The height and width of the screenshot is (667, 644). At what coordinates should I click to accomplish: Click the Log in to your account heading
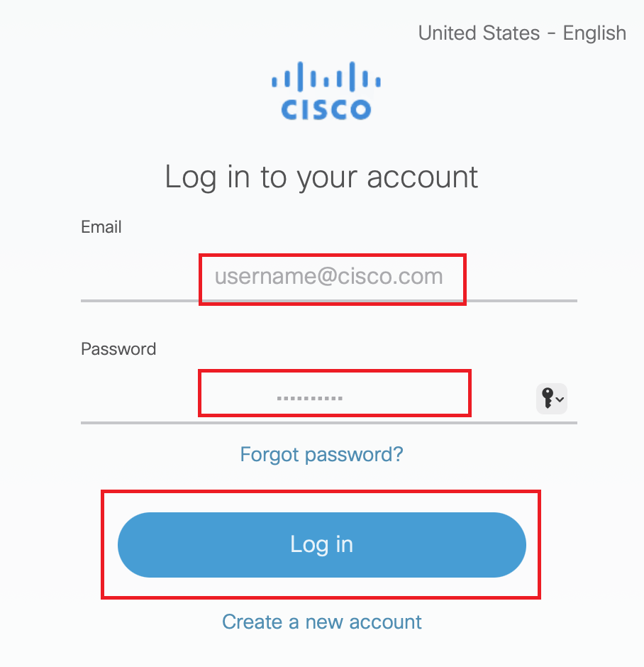click(x=321, y=177)
